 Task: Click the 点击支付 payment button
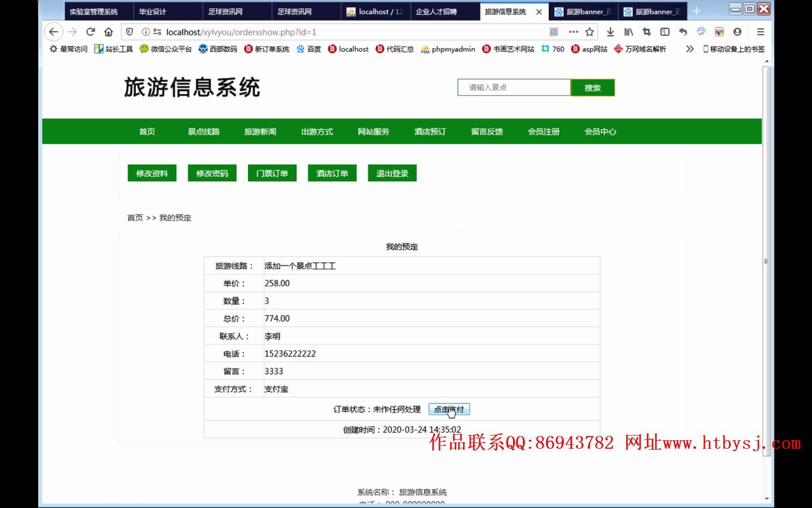449,410
